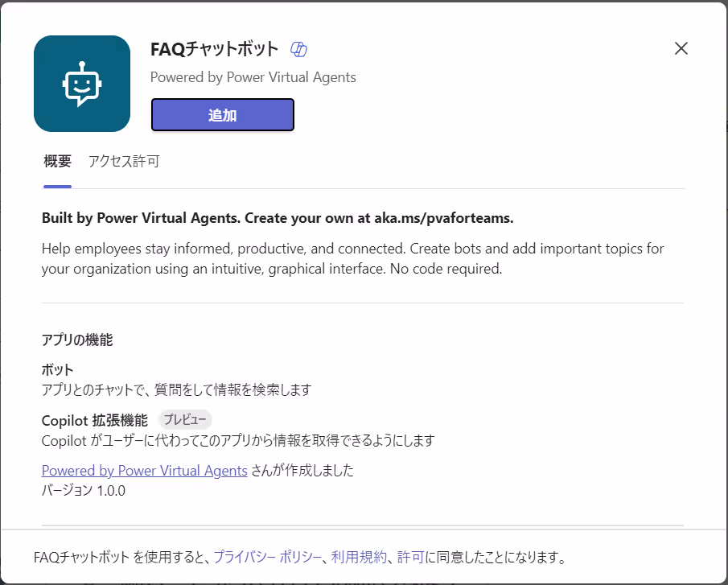Click the Copilot 拡張機能 heading
This screenshot has width=728, height=585.
(x=95, y=420)
